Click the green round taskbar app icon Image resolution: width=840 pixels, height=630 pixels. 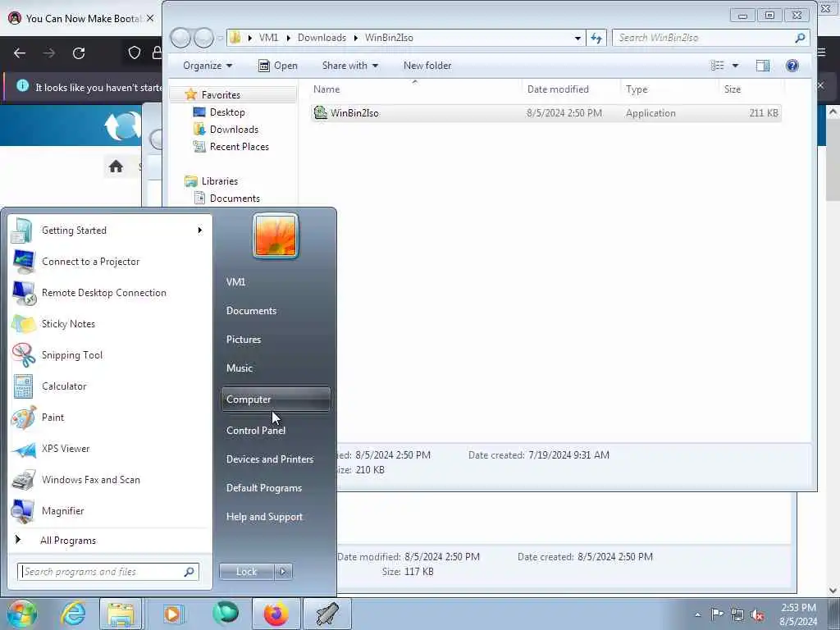225,614
